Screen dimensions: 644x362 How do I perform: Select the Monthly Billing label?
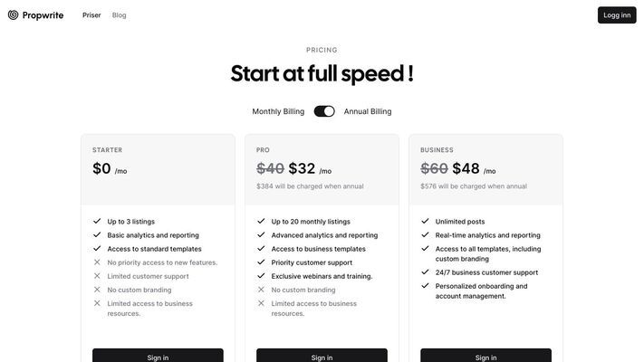click(x=278, y=111)
